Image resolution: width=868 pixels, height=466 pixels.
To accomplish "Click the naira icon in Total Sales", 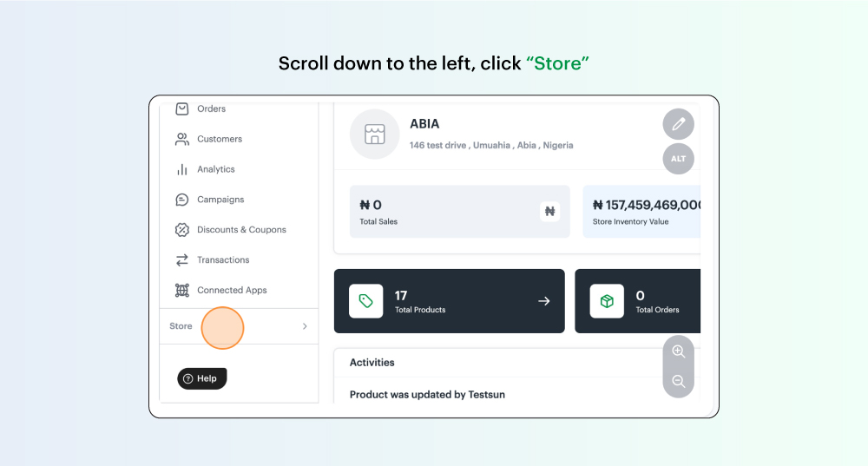I will point(549,212).
